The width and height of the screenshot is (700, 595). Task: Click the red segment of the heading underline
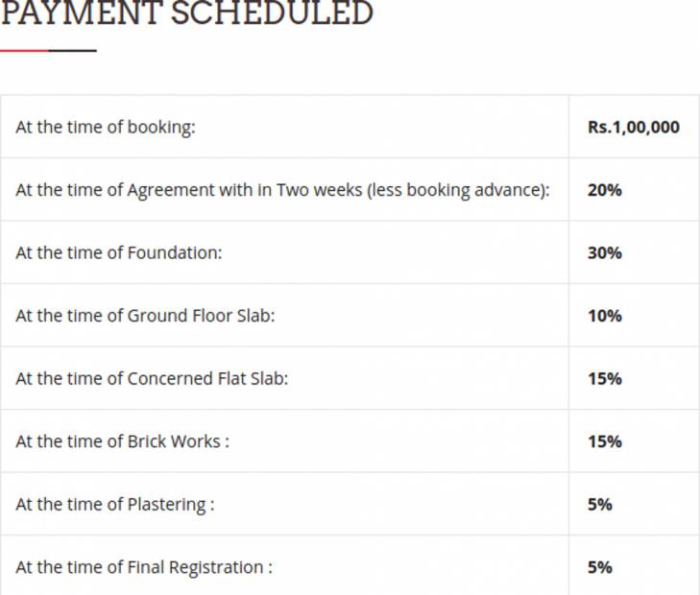click(x=24, y=50)
